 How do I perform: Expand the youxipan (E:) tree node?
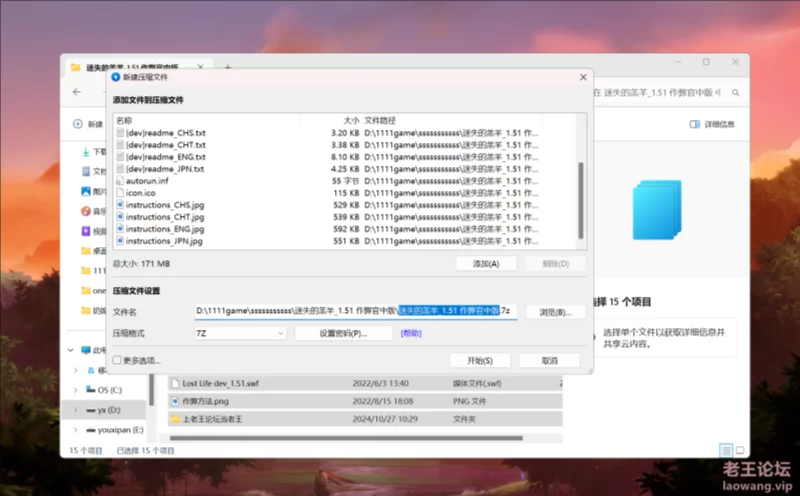75,430
